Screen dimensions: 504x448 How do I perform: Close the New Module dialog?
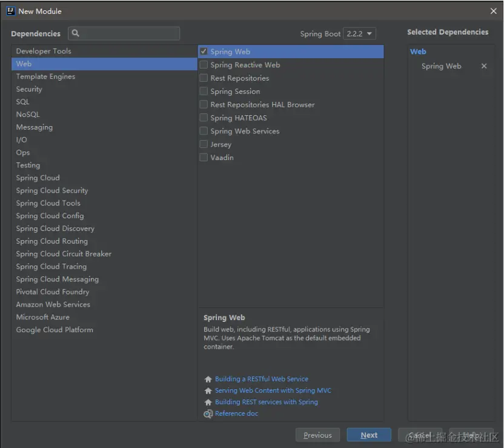pyautogui.click(x=493, y=12)
